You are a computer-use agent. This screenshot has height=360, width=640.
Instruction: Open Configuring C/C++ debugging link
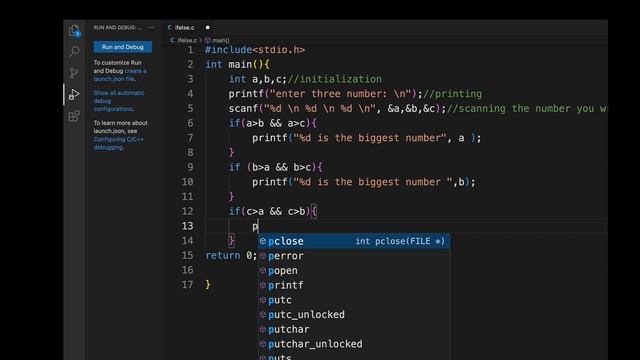(118, 143)
